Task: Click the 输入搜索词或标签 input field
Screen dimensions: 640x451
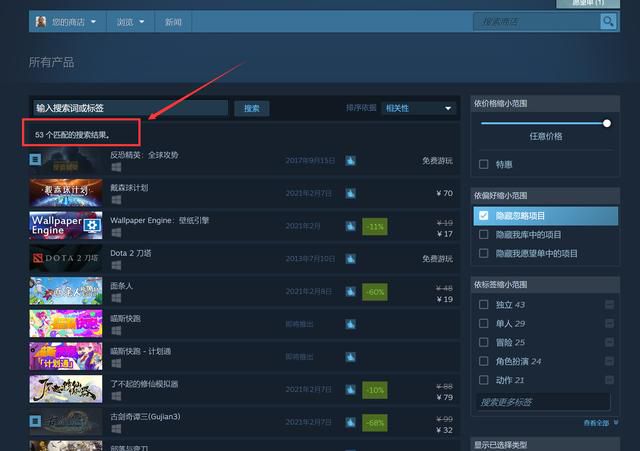Action: pyautogui.click(x=131, y=108)
